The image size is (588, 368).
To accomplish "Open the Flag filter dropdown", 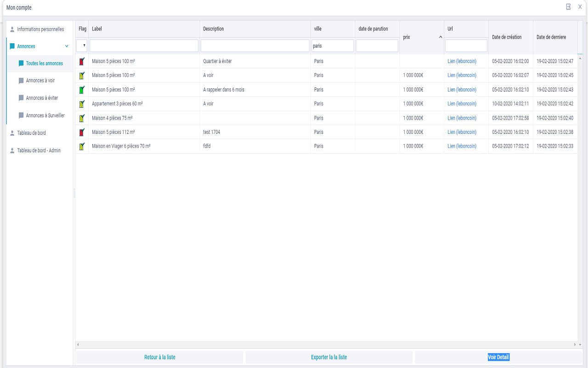I will pyautogui.click(x=82, y=46).
